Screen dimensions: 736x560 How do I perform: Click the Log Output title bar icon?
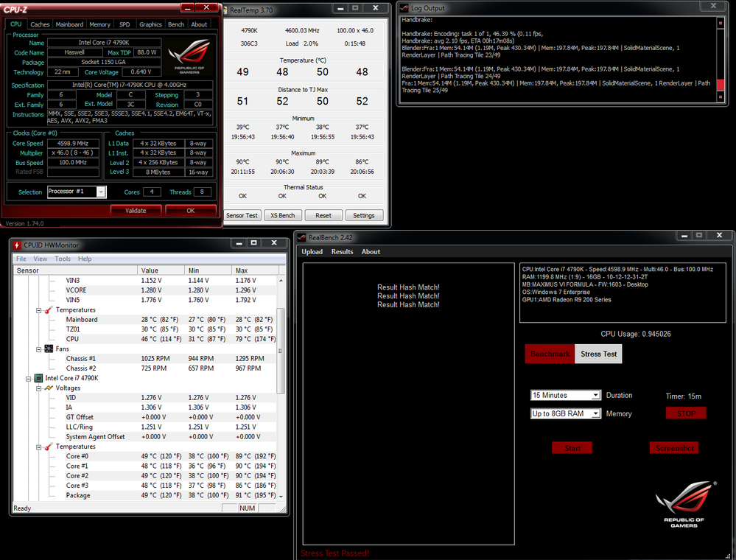pos(404,8)
